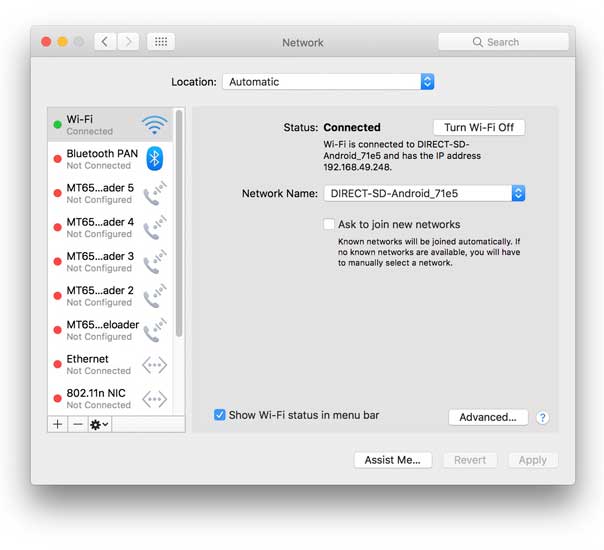Click the Bluetooth PAN icon

click(x=154, y=158)
